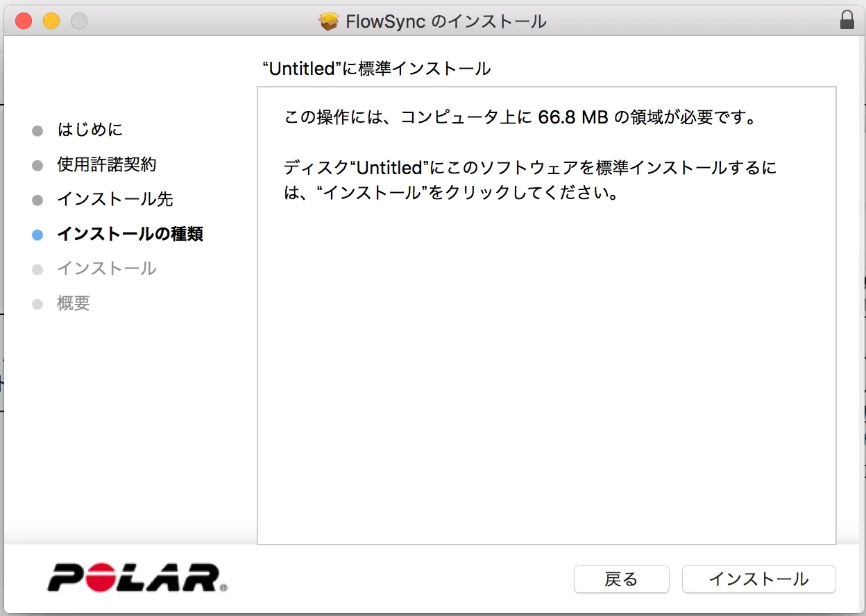Click the gray bullet beside はじめに
Viewport: 866px width, 616px height.
click(x=37, y=130)
